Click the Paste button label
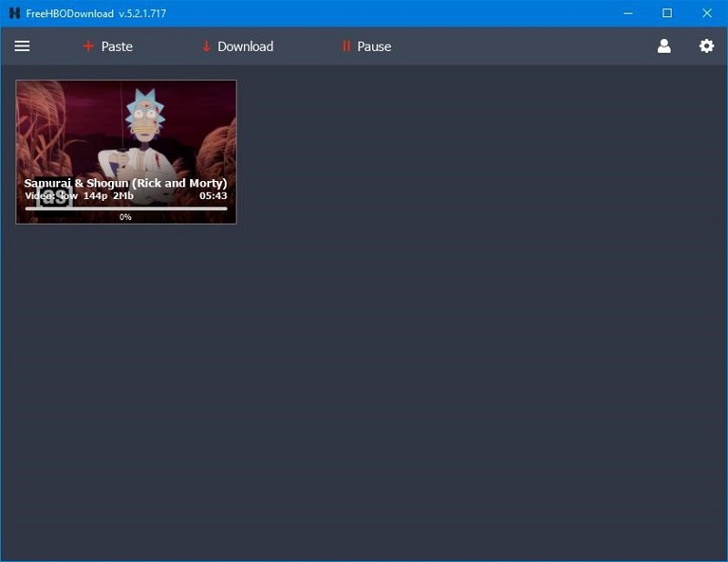 [117, 46]
